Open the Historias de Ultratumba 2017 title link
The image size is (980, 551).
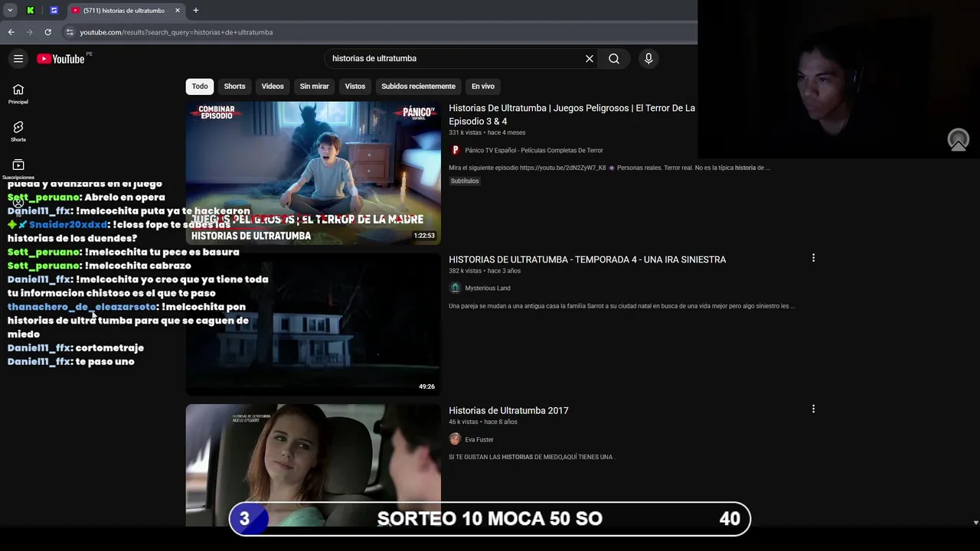point(508,411)
